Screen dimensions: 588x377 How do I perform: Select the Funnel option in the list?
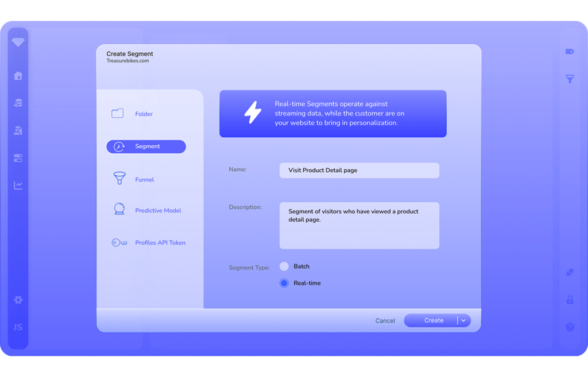(x=144, y=179)
